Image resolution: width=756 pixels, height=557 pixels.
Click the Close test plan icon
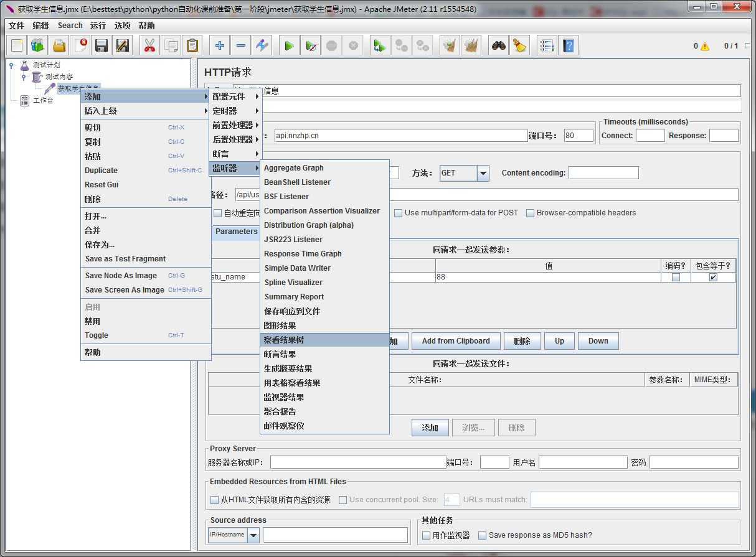point(80,45)
